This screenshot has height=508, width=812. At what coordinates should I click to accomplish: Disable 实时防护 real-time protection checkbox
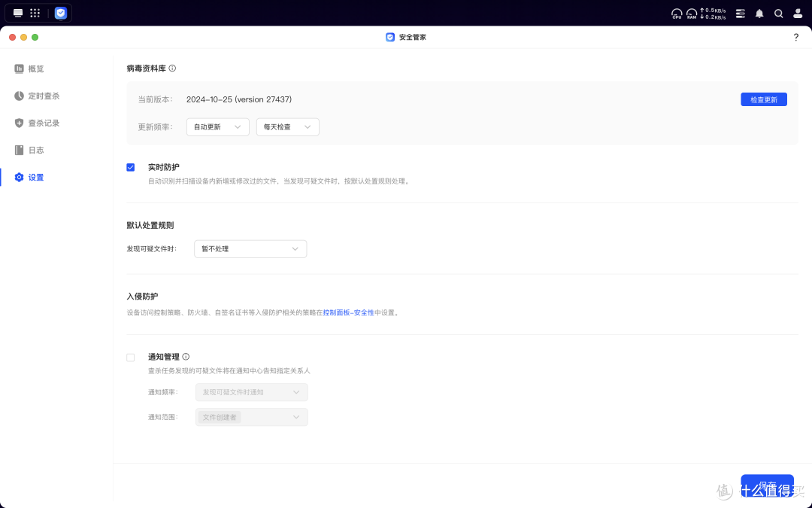click(x=131, y=167)
